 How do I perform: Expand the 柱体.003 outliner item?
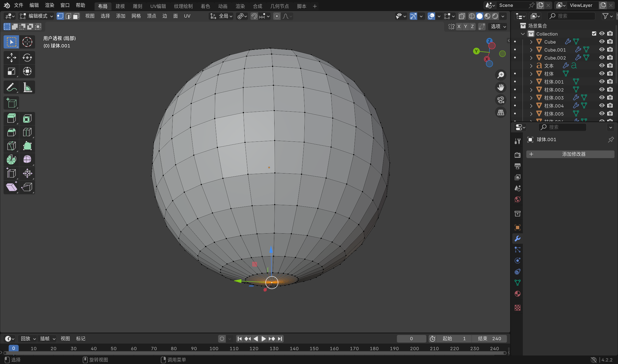531,98
